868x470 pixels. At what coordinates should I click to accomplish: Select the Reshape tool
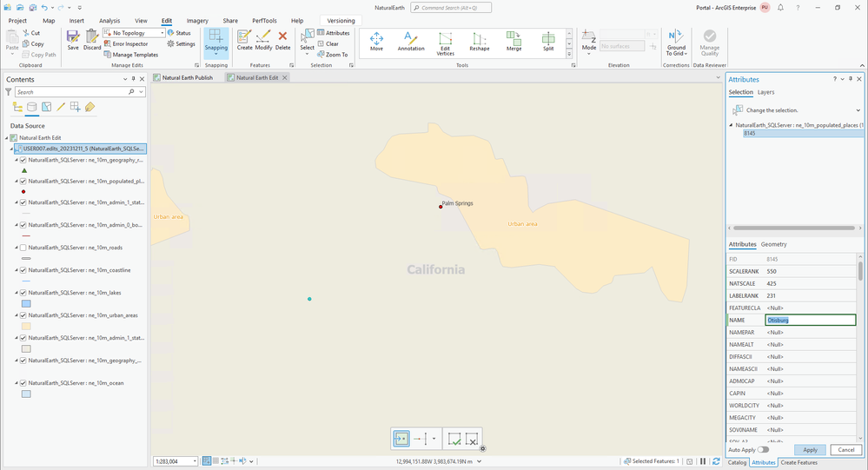(480, 42)
